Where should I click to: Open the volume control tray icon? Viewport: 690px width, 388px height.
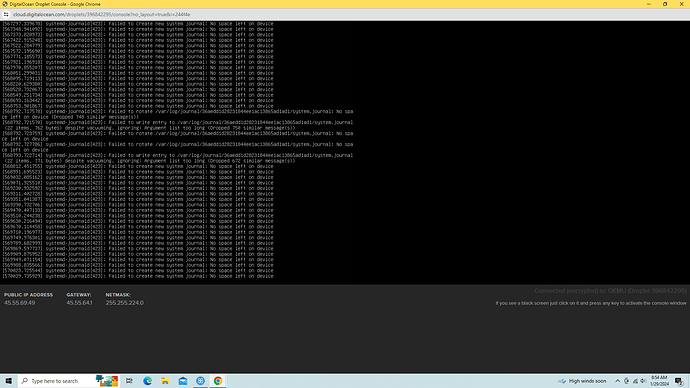[x=643, y=381]
